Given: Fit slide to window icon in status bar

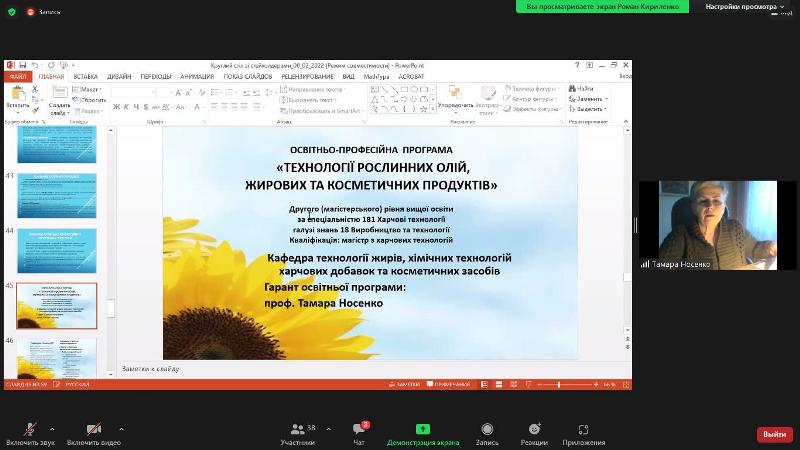Looking at the screenshot, I should point(626,384).
